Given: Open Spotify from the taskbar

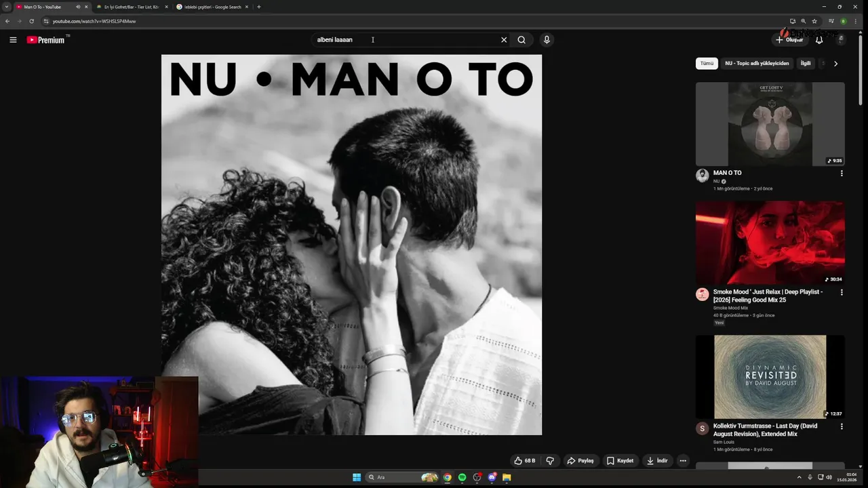Looking at the screenshot, I should click(x=462, y=477).
